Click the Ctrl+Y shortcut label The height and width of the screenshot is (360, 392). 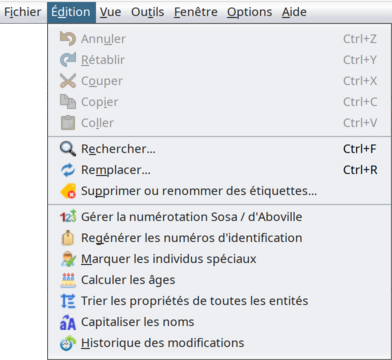(360, 60)
